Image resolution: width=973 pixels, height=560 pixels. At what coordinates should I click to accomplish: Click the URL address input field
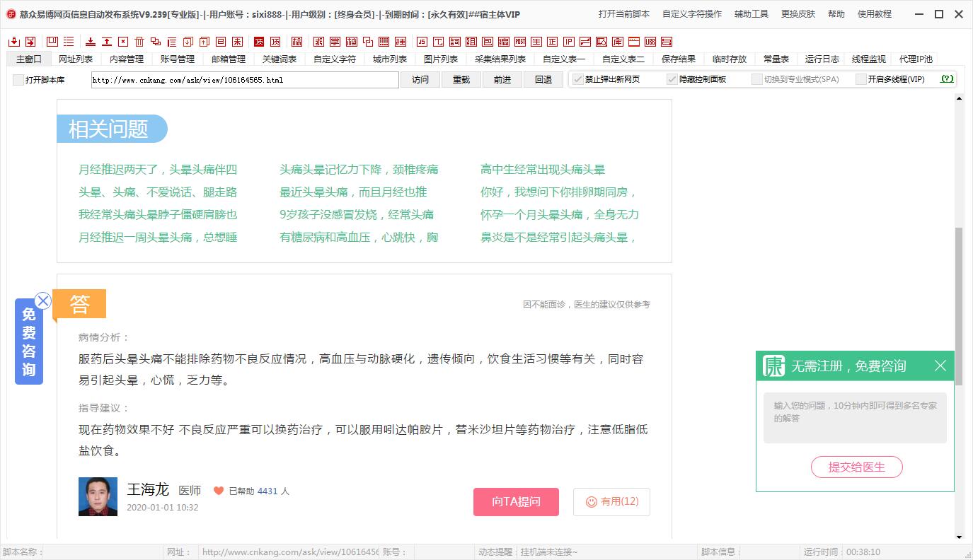click(x=245, y=80)
